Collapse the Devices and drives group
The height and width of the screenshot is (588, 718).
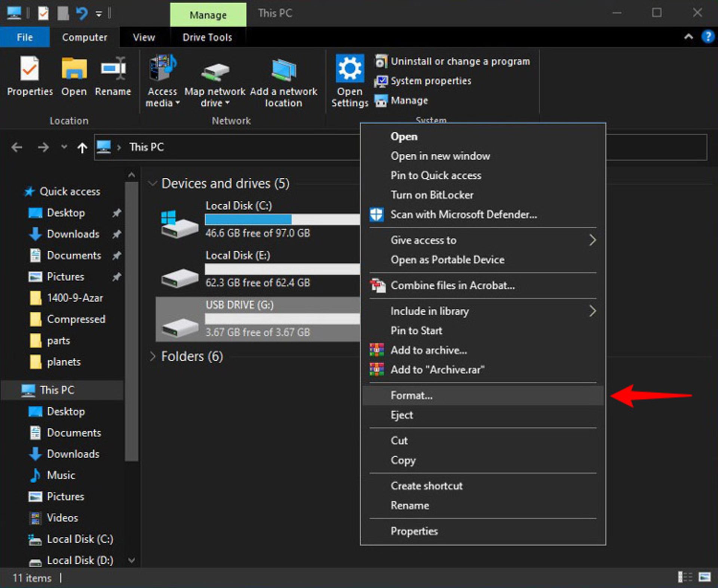152,183
